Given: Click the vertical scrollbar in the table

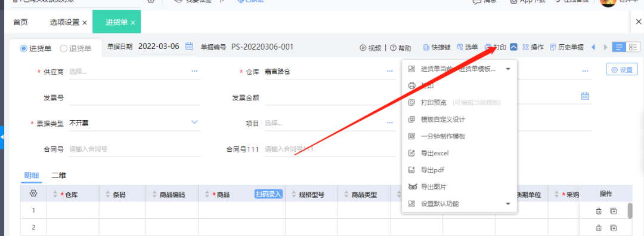Looking at the screenshot, I should tap(630, 210).
